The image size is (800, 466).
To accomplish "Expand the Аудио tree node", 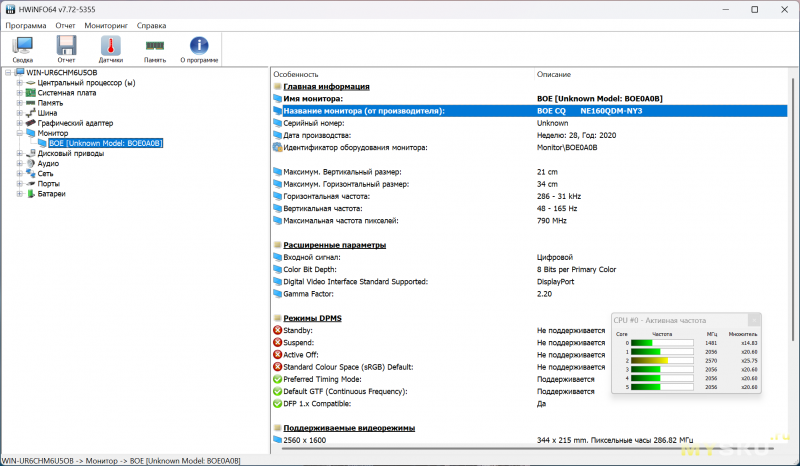I will [x=19, y=163].
